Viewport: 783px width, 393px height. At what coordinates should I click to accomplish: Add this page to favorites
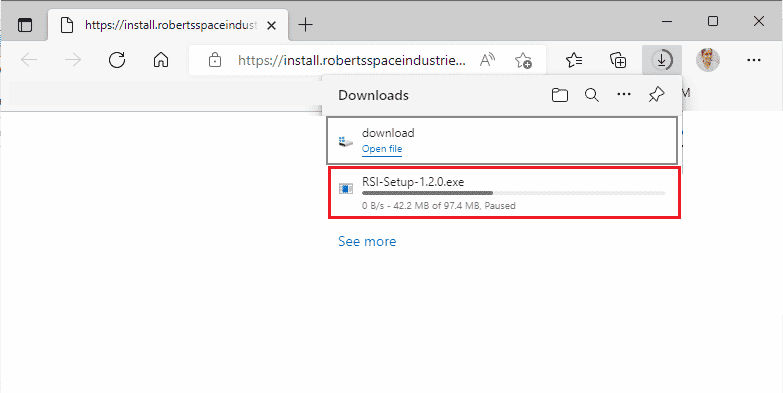point(523,60)
